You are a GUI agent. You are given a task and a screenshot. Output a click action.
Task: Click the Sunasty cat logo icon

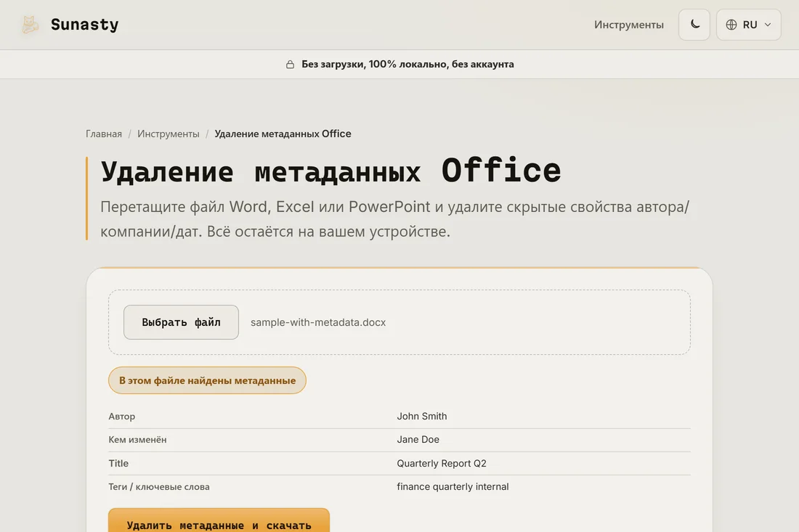[x=30, y=25]
